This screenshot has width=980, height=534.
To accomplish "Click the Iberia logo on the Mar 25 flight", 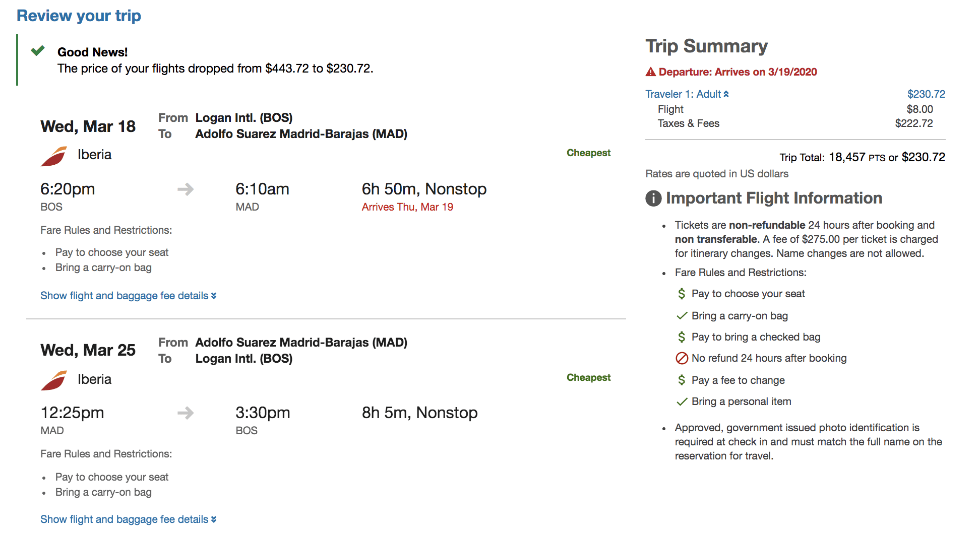I will (54, 380).
